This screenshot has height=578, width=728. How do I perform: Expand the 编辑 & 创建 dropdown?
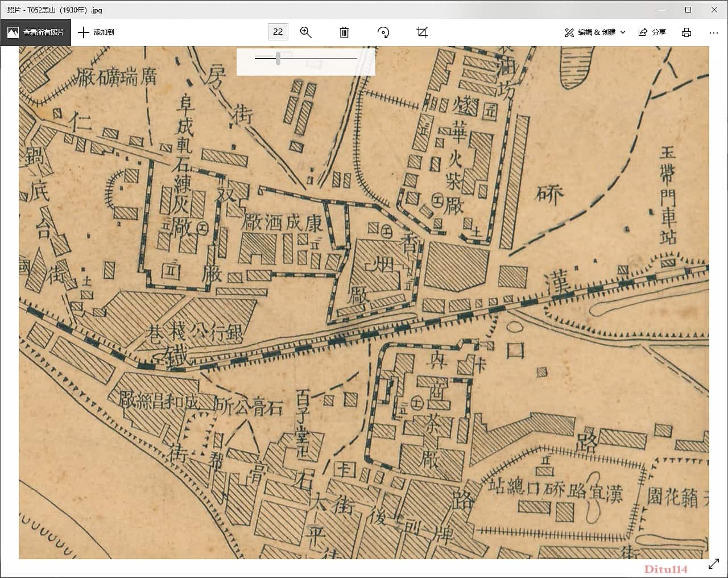(595, 32)
